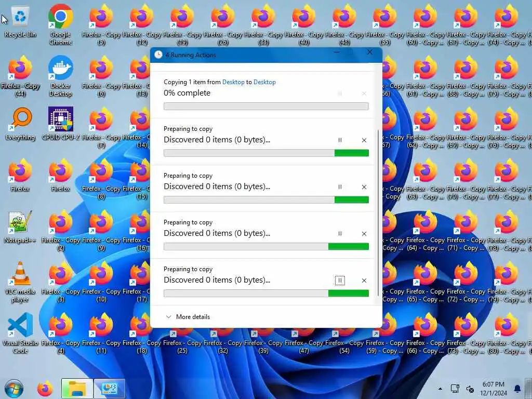
Task: Select the CPUID CPU-Z desktop icon
Action: coord(60,124)
